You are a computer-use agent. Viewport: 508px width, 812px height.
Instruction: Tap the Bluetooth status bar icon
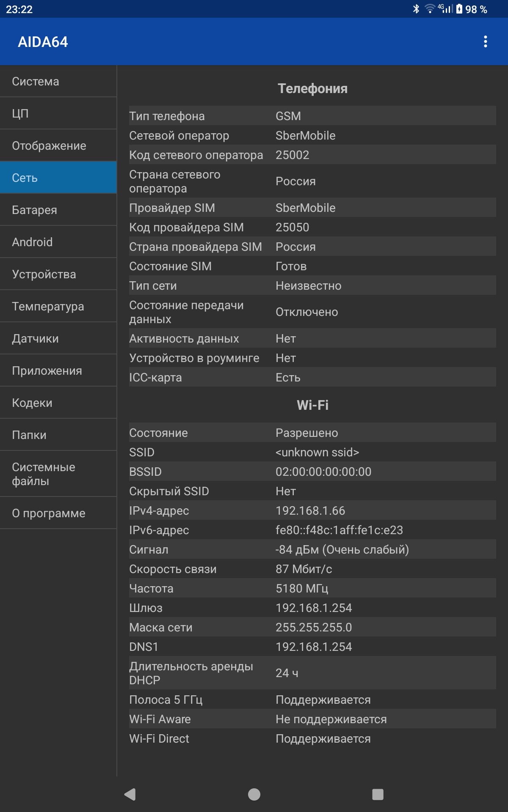(x=416, y=9)
